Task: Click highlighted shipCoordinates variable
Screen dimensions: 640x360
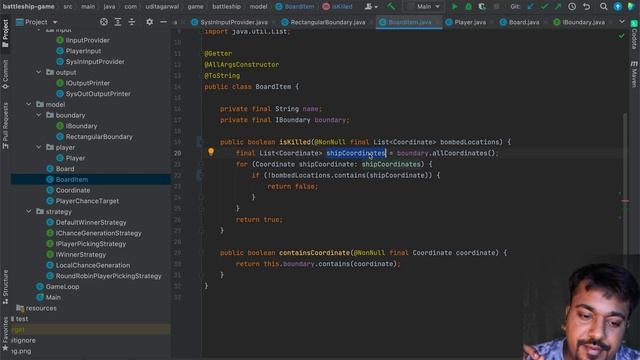Action: point(356,153)
